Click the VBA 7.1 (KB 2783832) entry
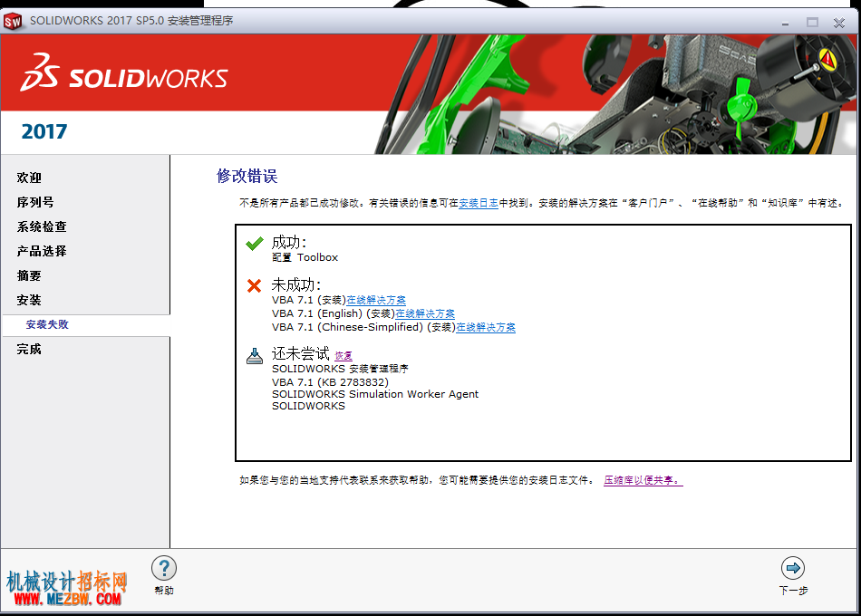Viewport: 861px width, 616px height. coord(330,382)
